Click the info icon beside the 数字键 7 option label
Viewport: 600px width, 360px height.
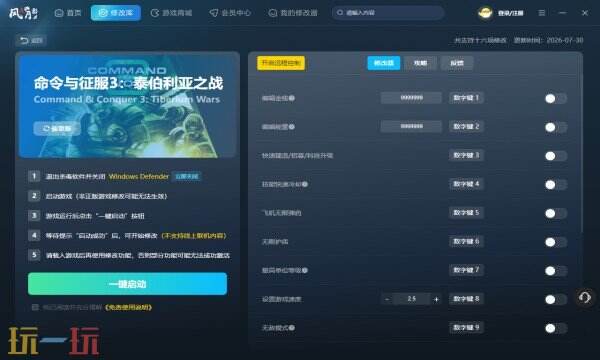305,270
